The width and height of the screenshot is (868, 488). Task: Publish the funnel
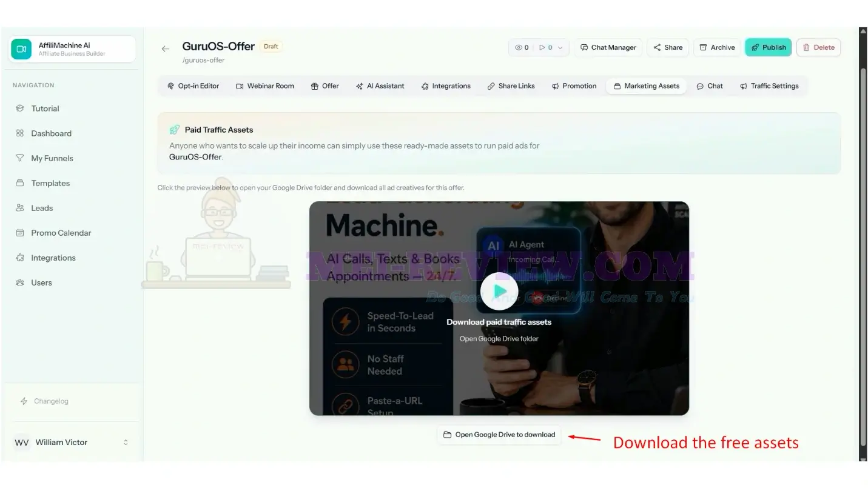tap(769, 47)
